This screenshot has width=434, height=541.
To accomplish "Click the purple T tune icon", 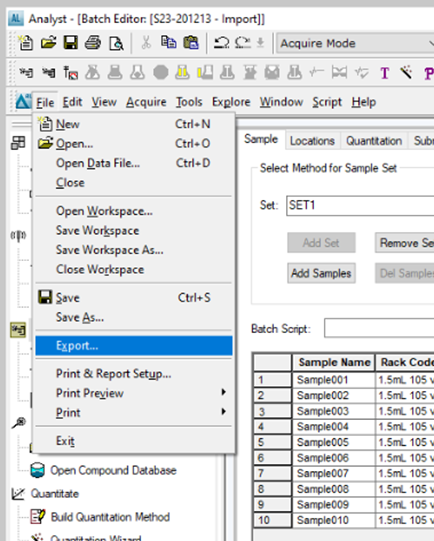I will coord(385,73).
